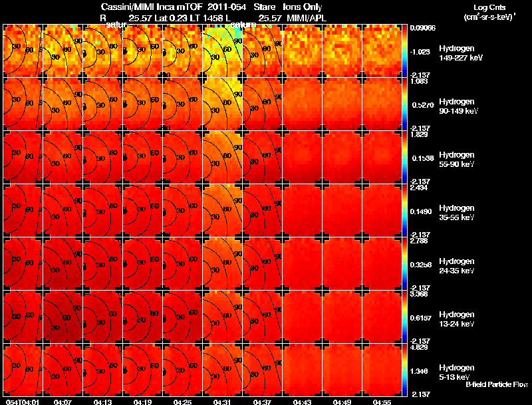This screenshot has width=532, height=405.
Task: Select the 'Hydrogen 24-35 keV' row label
Action: (x=457, y=266)
